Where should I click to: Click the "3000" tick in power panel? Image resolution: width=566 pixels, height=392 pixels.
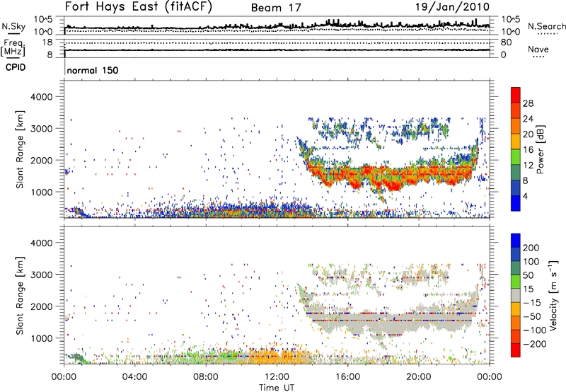coord(41,129)
